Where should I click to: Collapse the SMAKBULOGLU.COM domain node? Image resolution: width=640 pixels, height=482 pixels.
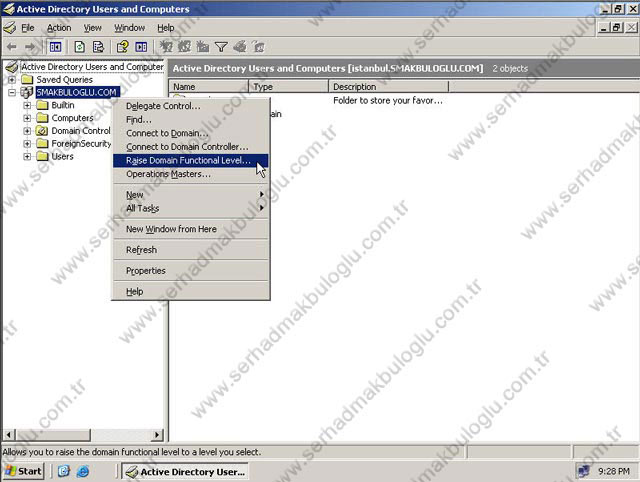(x=12, y=93)
